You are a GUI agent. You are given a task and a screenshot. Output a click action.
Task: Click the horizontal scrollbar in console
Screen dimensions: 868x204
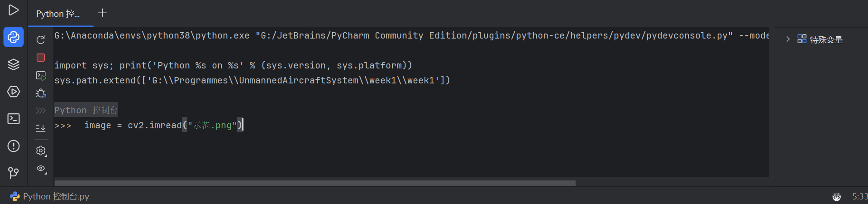(x=315, y=183)
